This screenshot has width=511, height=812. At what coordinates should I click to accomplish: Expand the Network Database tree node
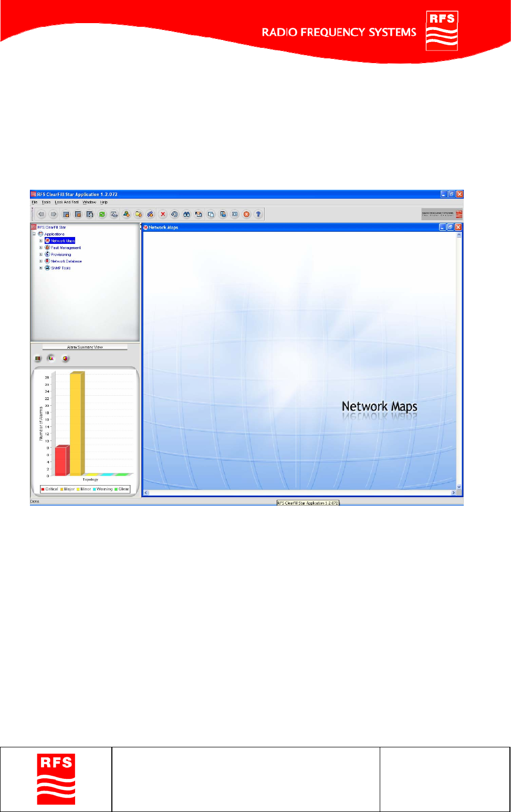(41, 261)
